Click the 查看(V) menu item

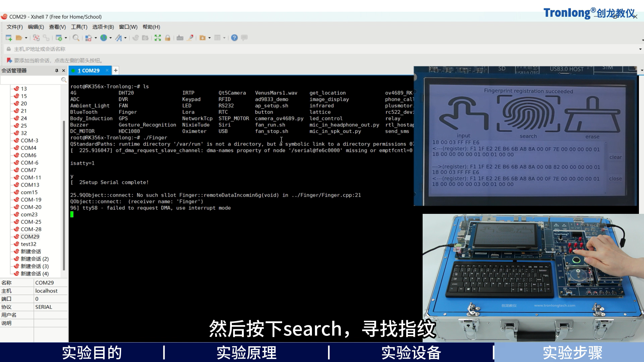56,27
